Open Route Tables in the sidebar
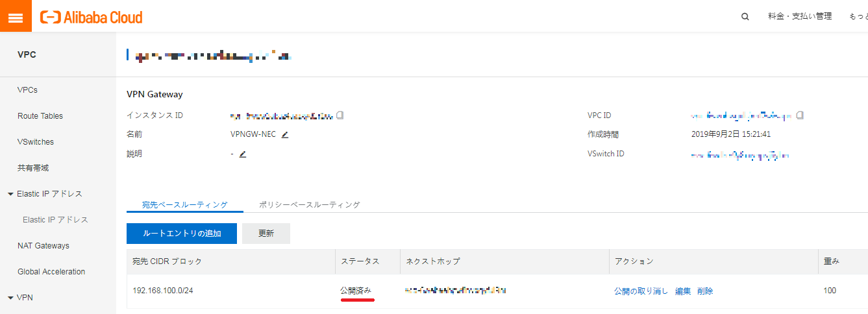This screenshot has height=314, width=868. click(40, 116)
